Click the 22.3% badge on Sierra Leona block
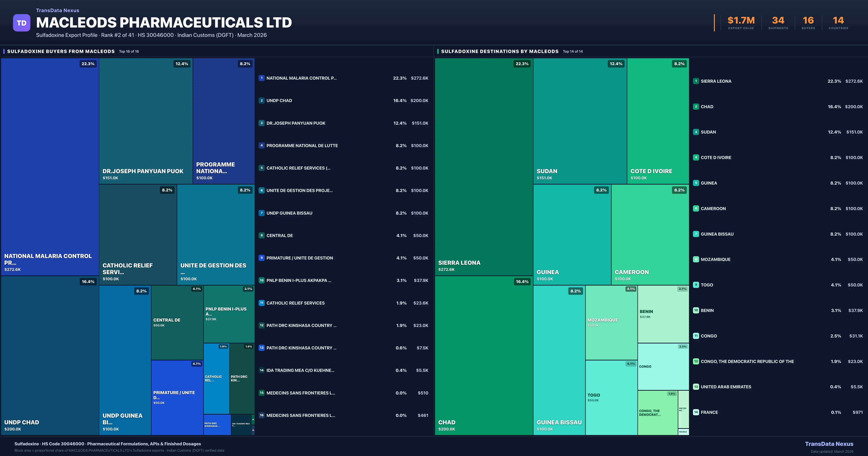868x456 pixels. tap(522, 64)
